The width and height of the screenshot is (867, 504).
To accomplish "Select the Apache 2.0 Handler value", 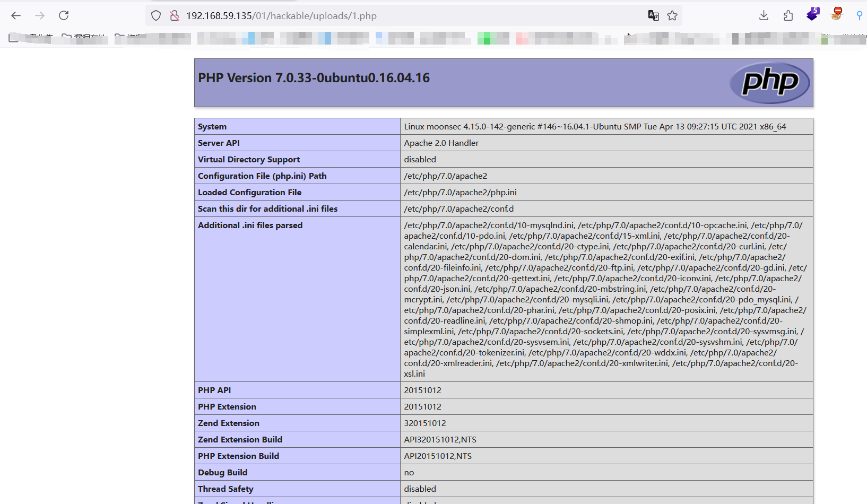I will coord(441,143).
